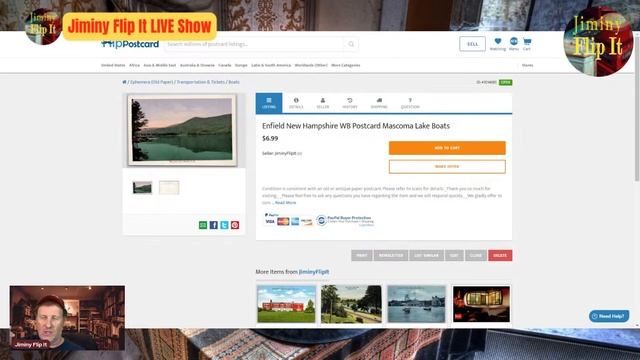Open Europe category menu

pos(241,65)
